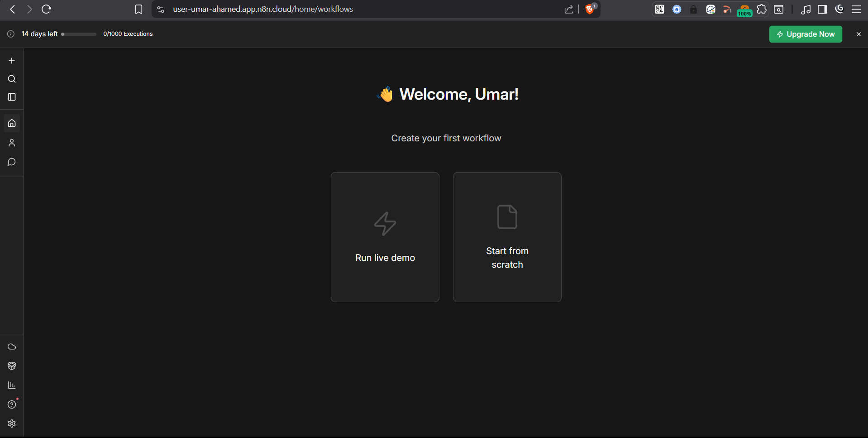Image resolution: width=868 pixels, height=438 pixels.
Task: Click the Create your first workflow text
Action: [446, 138]
